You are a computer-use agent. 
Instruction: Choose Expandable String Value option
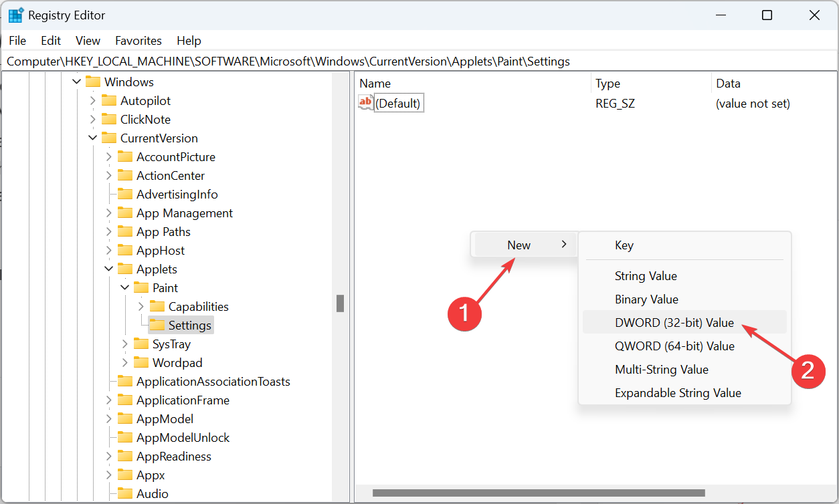coord(684,393)
